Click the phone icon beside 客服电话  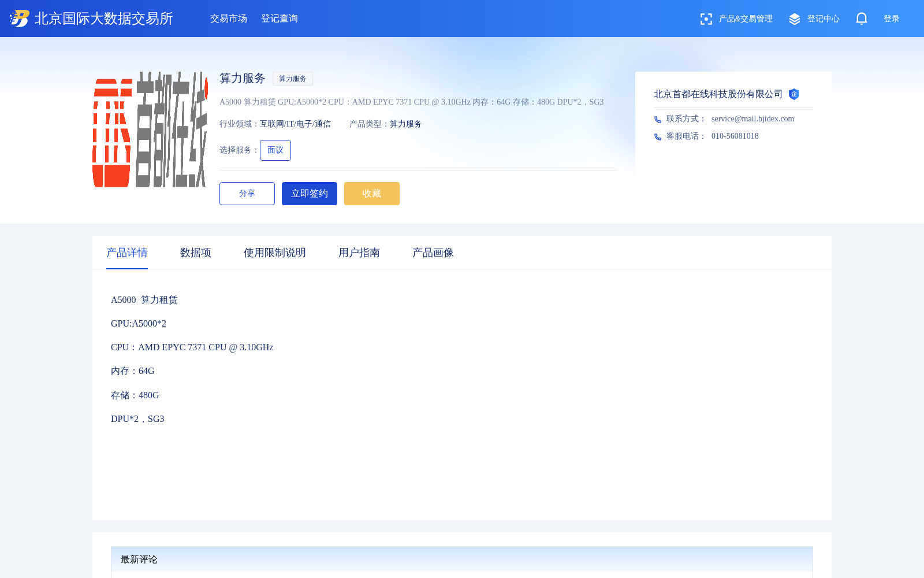pyautogui.click(x=658, y=137)
